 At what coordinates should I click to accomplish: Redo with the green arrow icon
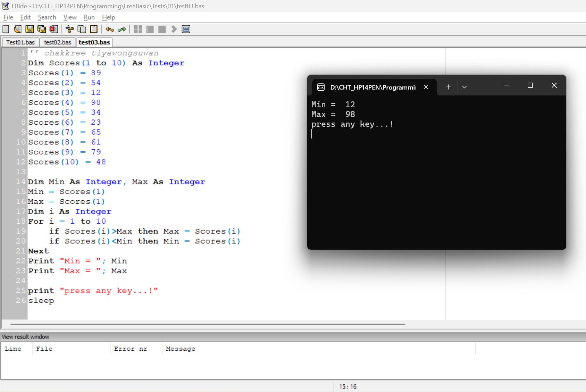coord(122,29)
